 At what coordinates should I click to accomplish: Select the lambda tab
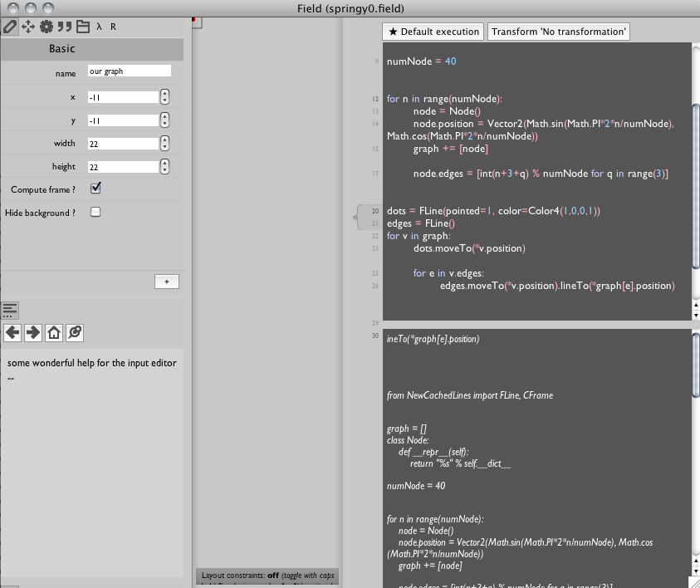pyautogui.click(x=99, y=27)
